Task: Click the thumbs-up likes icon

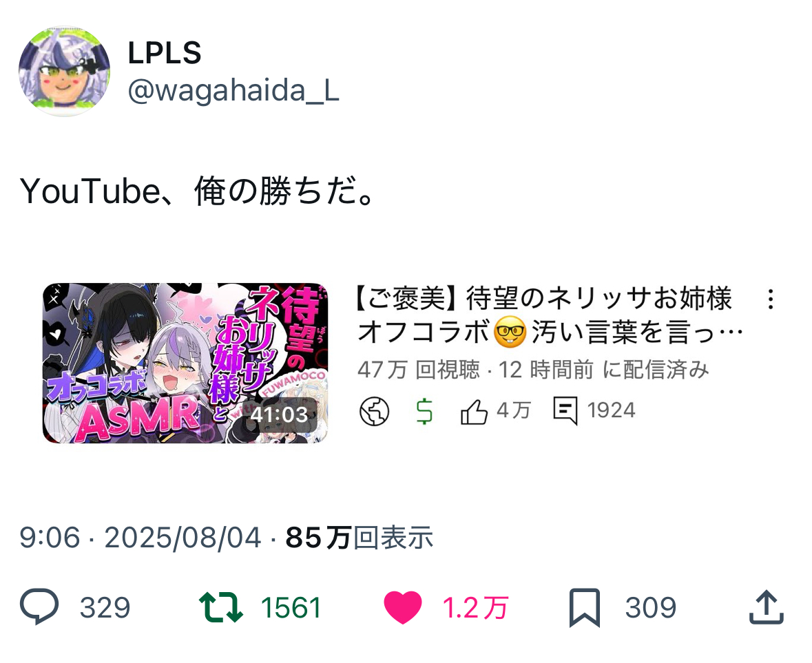Action: coord(474,412)
